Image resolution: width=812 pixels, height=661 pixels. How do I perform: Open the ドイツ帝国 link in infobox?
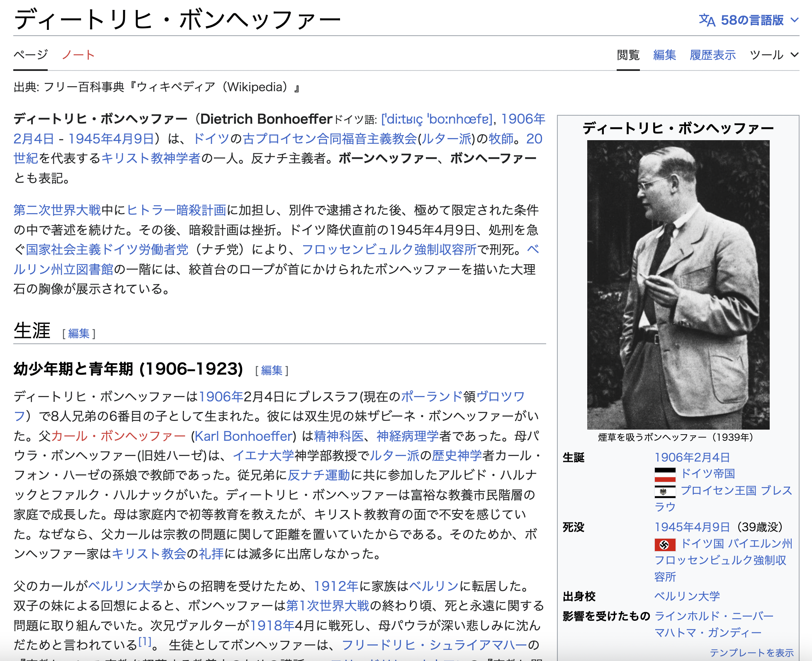coord(708,474)
